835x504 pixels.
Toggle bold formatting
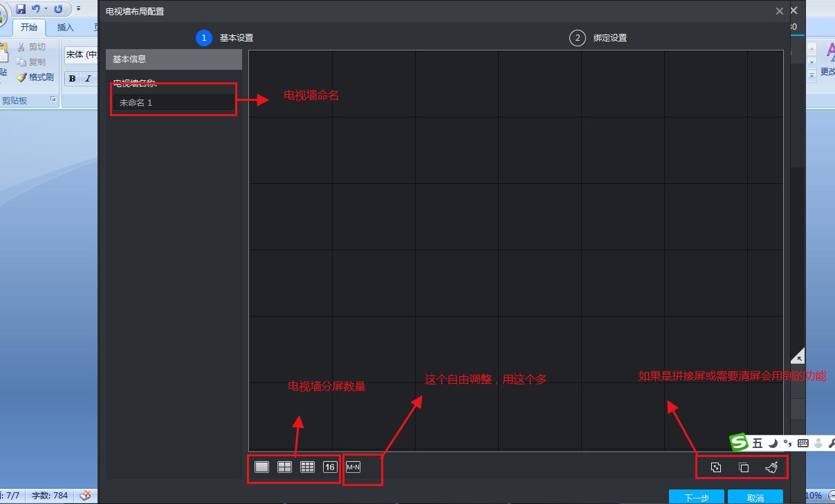click(71, 79)
